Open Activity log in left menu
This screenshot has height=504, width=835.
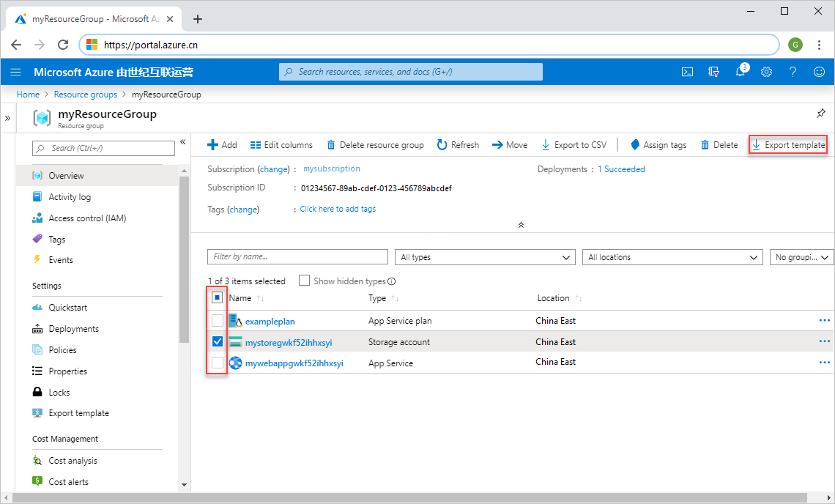pyautogui.click(x=70, y=197)
